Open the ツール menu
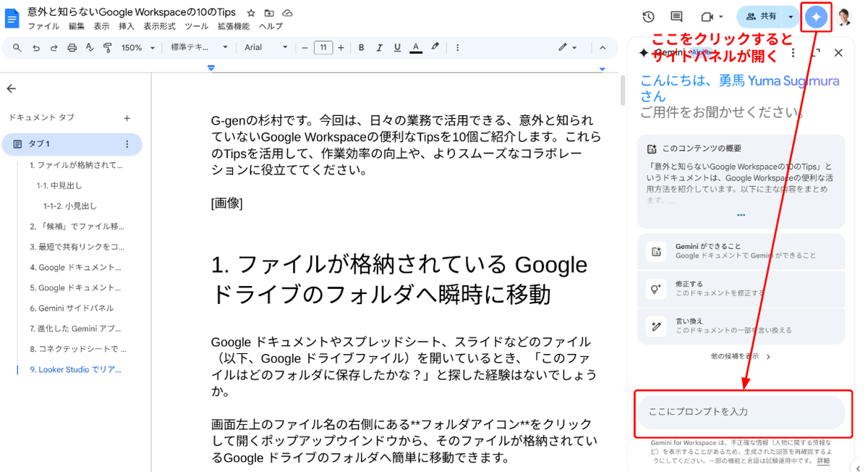Image resolution: width=868 pixels, height=472 pixels. coord(196,26)
